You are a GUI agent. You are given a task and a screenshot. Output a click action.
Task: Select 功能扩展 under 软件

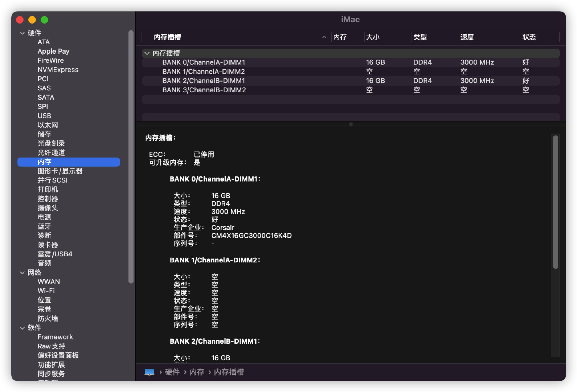pyautogui.click(x=51, y=365)
